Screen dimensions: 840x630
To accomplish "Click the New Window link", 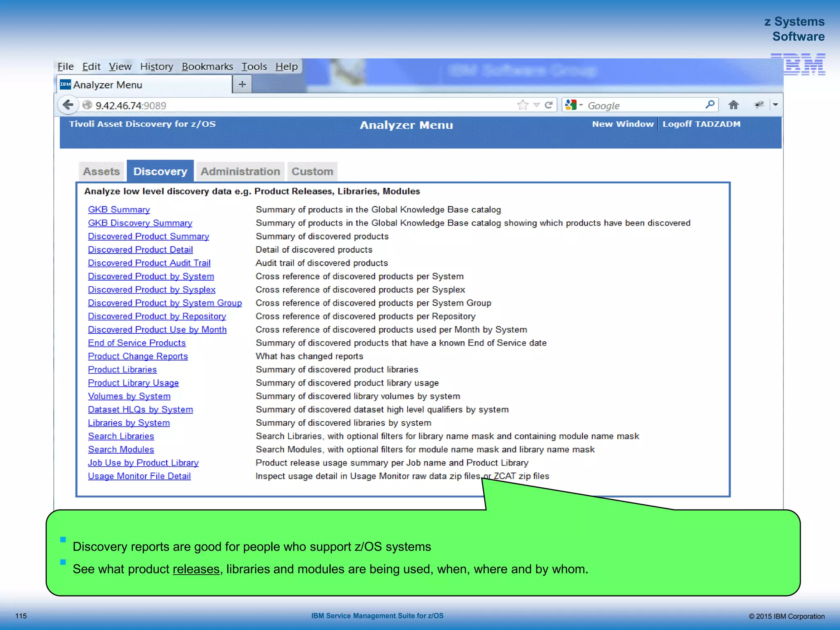I will (x=623, y=124).
